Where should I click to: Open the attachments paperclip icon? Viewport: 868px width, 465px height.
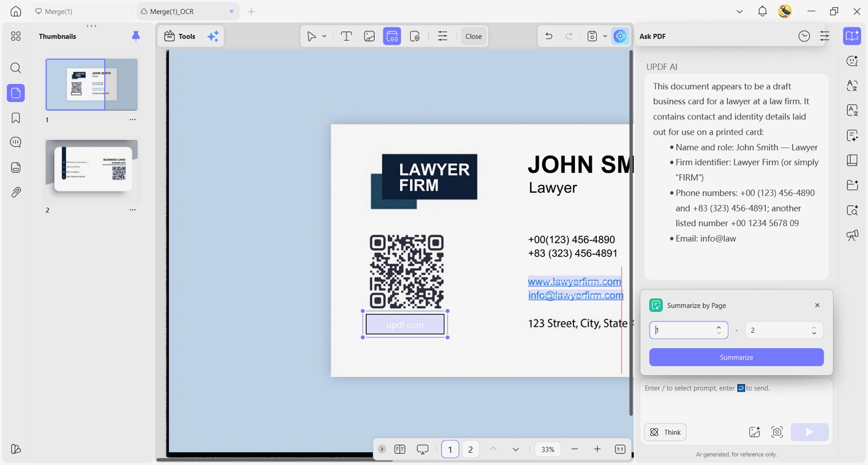point(15,192)
